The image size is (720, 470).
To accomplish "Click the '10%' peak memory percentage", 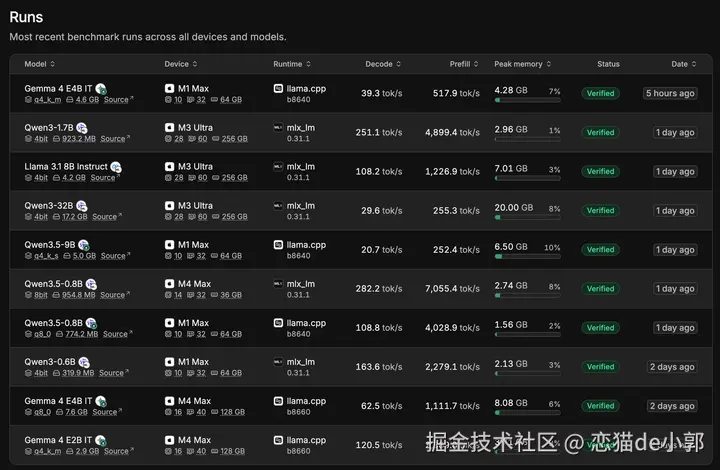I will click(x=552, y=247).
